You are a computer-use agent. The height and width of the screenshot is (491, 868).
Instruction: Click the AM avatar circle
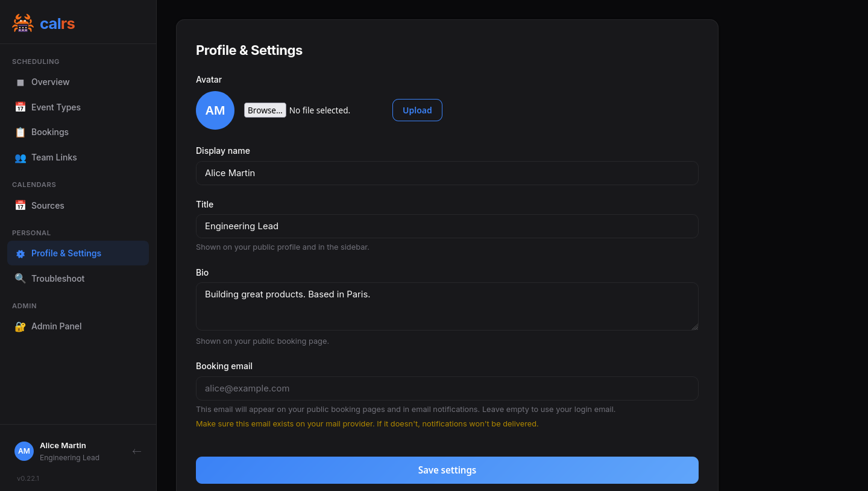point(215,110)
